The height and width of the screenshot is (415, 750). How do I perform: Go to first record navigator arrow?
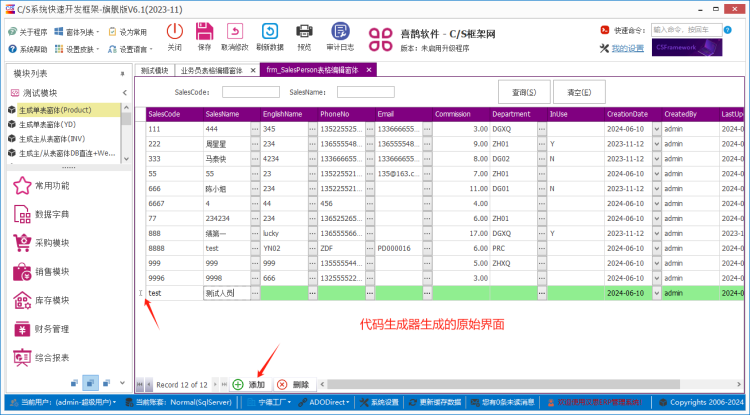[x=140, y=384]
